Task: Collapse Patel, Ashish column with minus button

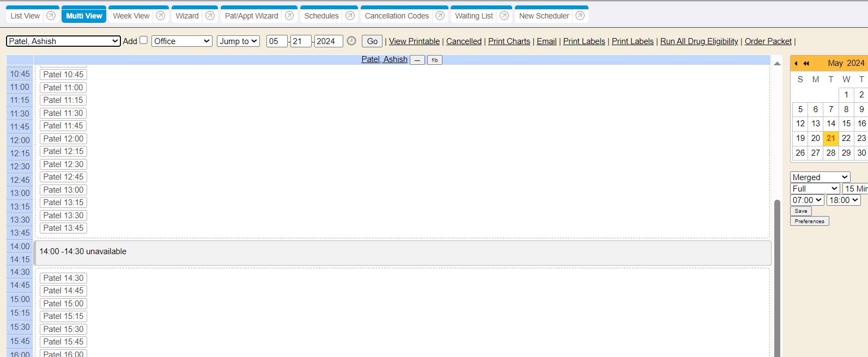Action: (x=417, y=60)
